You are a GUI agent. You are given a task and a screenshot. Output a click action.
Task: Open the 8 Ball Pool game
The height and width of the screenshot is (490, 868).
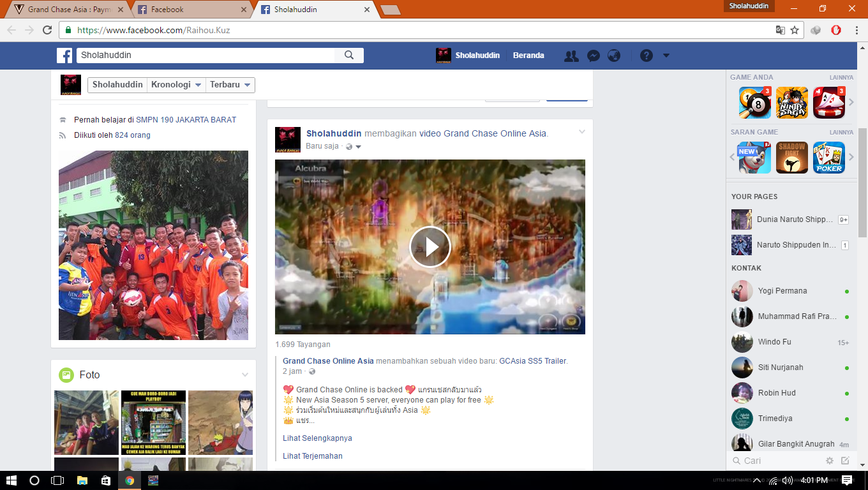click(755, 103)
